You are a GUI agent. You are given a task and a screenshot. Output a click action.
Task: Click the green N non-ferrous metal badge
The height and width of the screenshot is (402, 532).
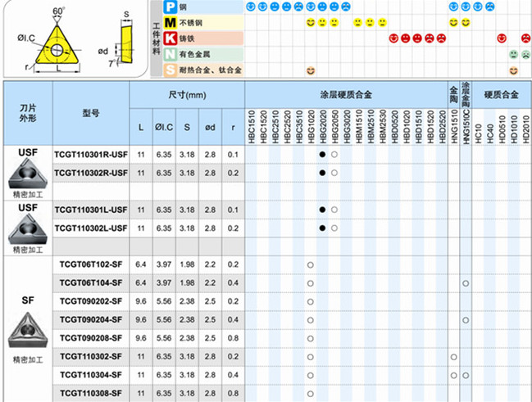click(169, 54)
